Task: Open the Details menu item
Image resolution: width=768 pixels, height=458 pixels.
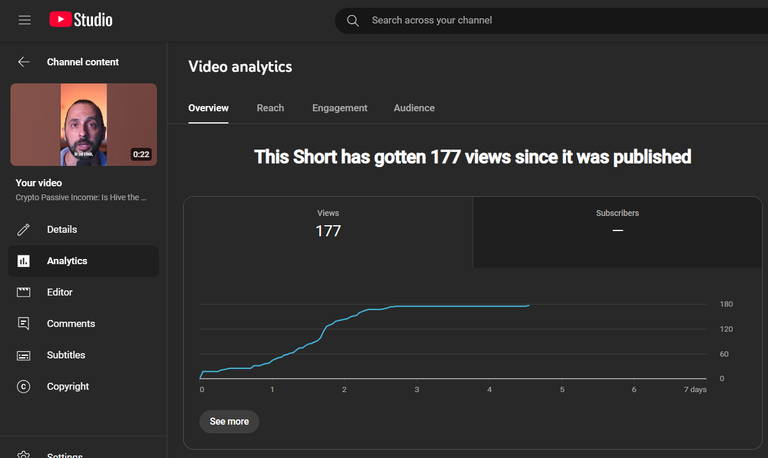Action: point(83,229)
